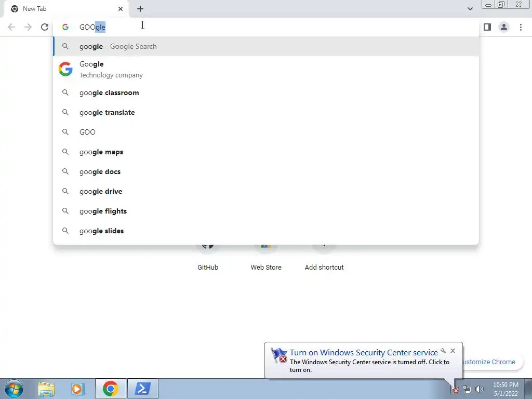Open a new tab with the plus button
The image size is (532, 399).
(140, 9)
